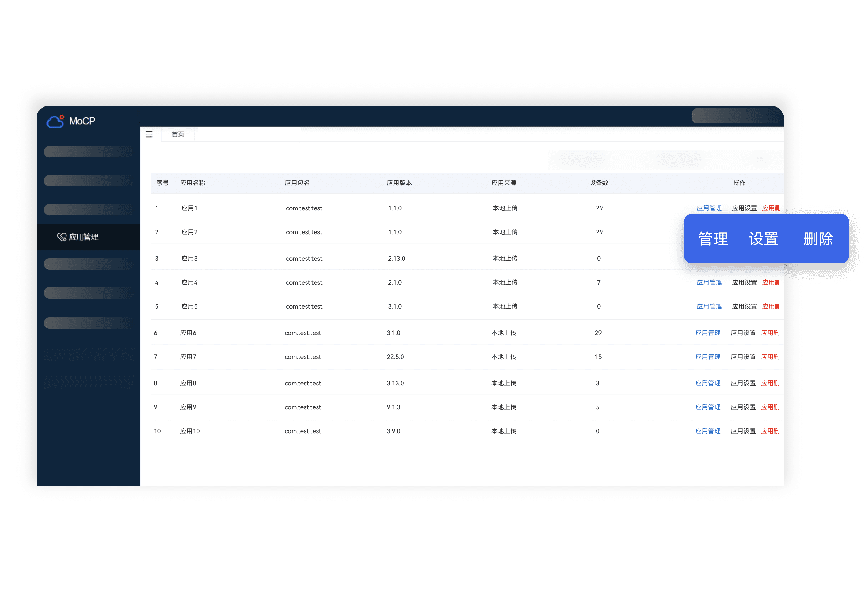Open 应用设置 link for 应用4
Image resolution: width=868 pixels, height=592 pixels.
tap(744, 282)
